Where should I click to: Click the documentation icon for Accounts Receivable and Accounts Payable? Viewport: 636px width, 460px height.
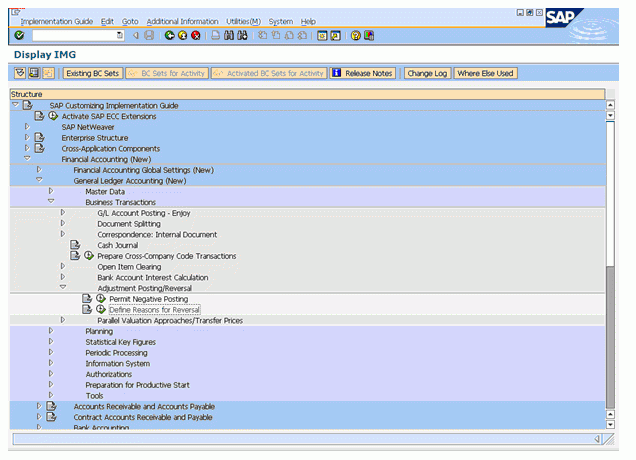(x=52, y=406)
